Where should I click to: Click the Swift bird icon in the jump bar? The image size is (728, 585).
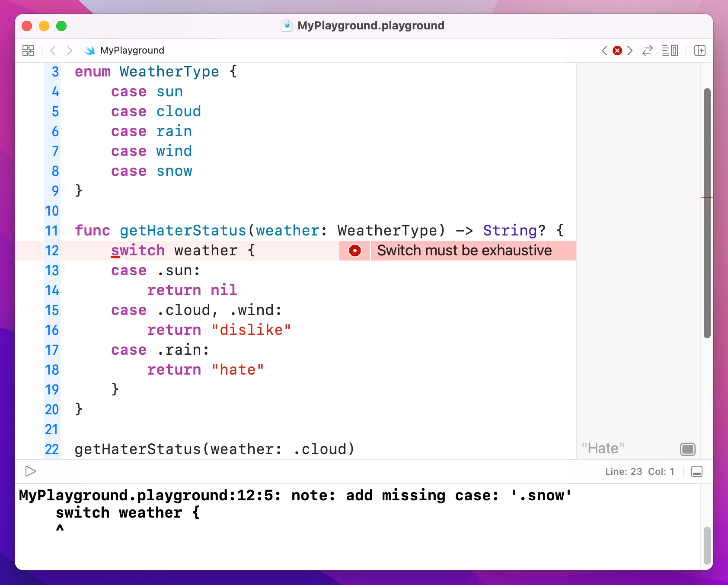(x=89, y=50)
